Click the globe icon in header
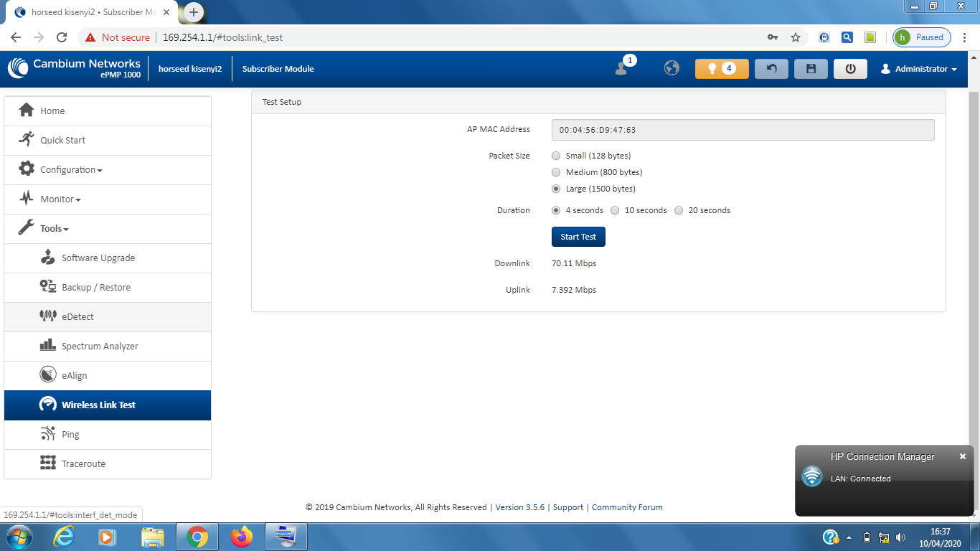Viewport: 980px width, 551px height. click(x=672, y=68)
